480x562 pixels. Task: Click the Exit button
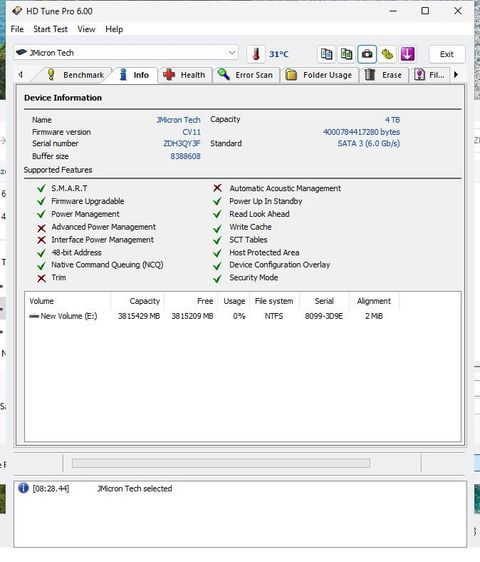(447, 54)
